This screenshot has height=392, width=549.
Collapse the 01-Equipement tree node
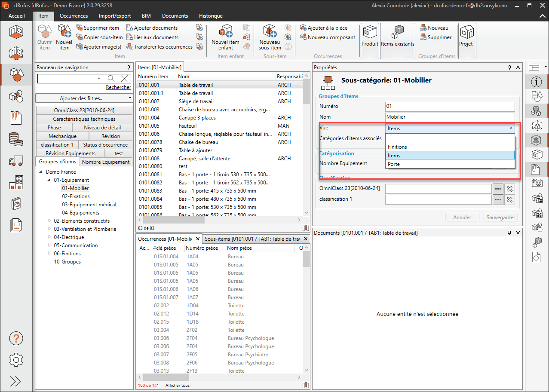click(x=49, y=180)
